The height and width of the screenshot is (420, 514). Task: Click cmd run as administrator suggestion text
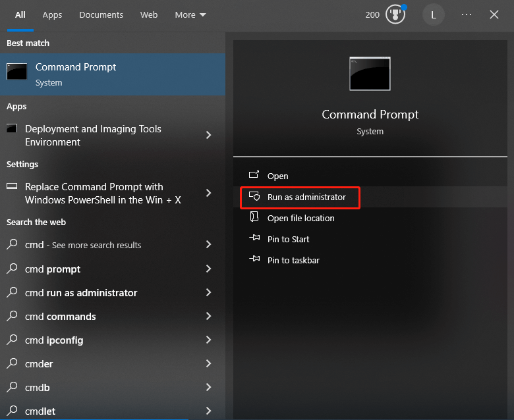(x=81, y=293)
